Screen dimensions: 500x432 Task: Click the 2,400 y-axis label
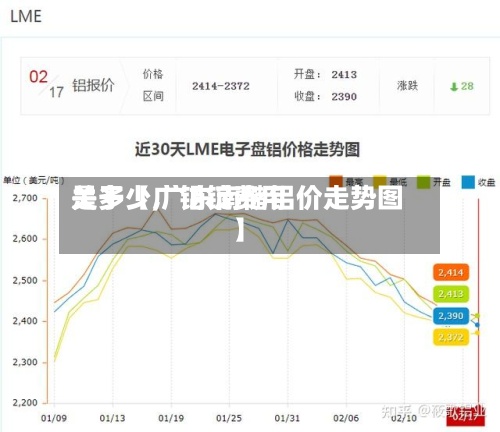click(25, 321)
